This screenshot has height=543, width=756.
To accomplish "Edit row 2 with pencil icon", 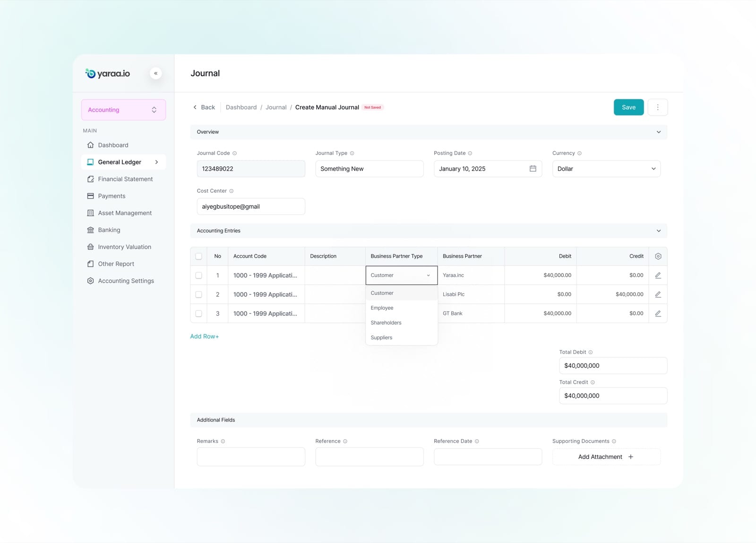I will click(x=658, y=294).
